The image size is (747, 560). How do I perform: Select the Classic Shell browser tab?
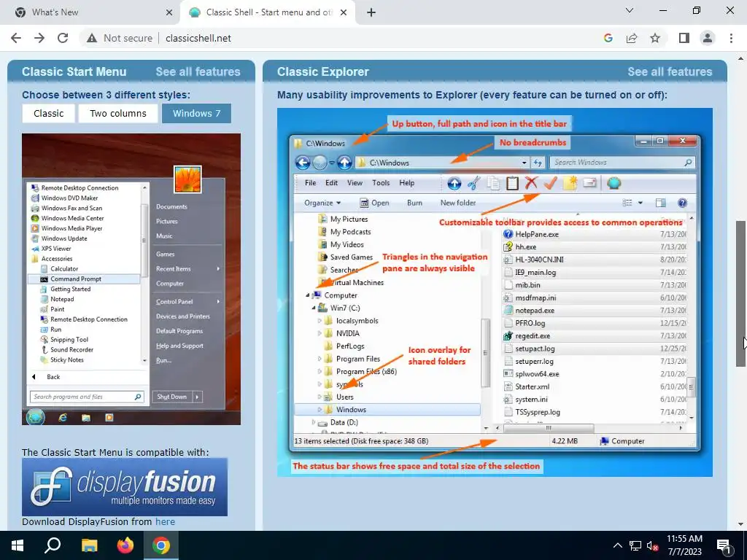click(x=268, y=12)
